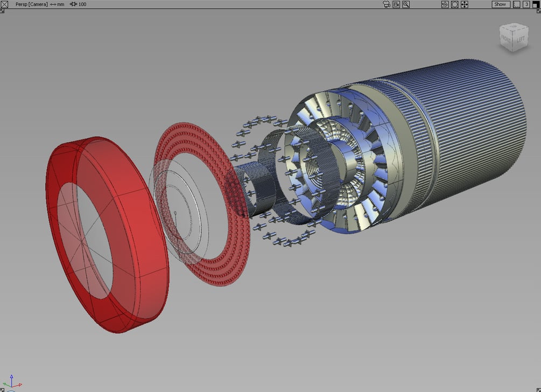Click the top-left viewport resize corner
Screen dimensions: 541x392
2,11
